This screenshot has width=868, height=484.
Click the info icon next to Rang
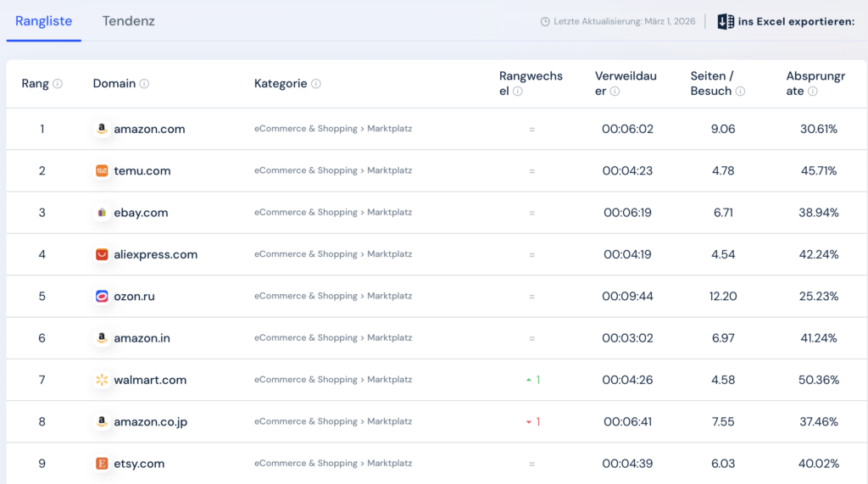coord(58,84)
